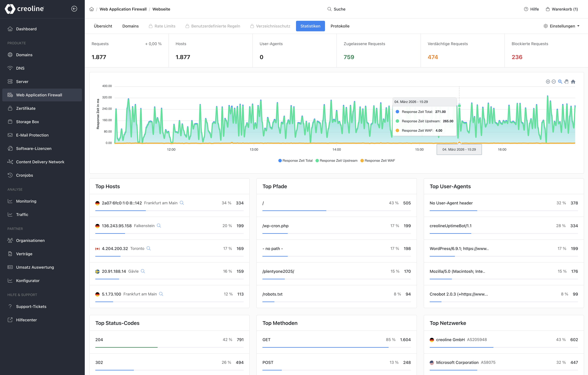Look up IP 4.204.200.32 magnifier icon
Viewport: 588px width, 375px height.
click(x=148, y=248)
